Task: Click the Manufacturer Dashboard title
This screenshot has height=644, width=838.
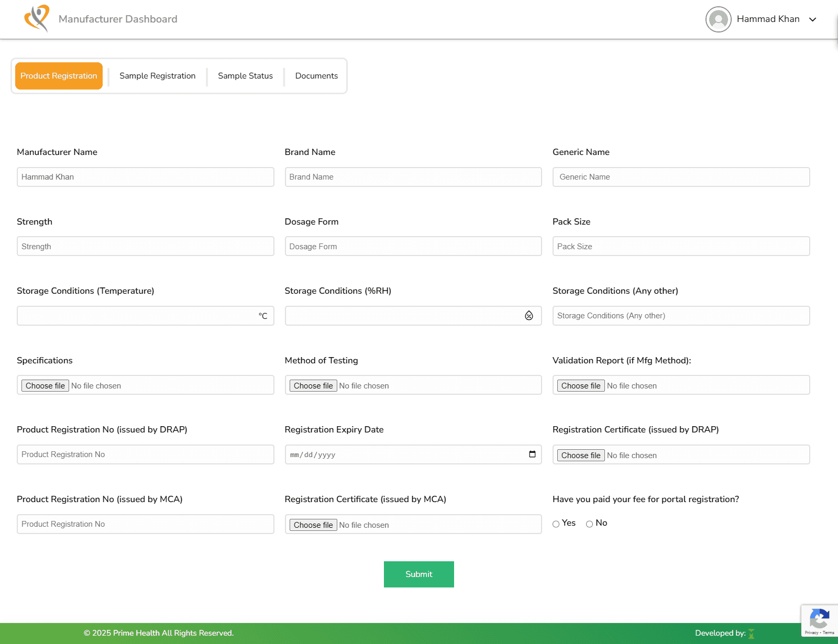Action: coord(118,19)
